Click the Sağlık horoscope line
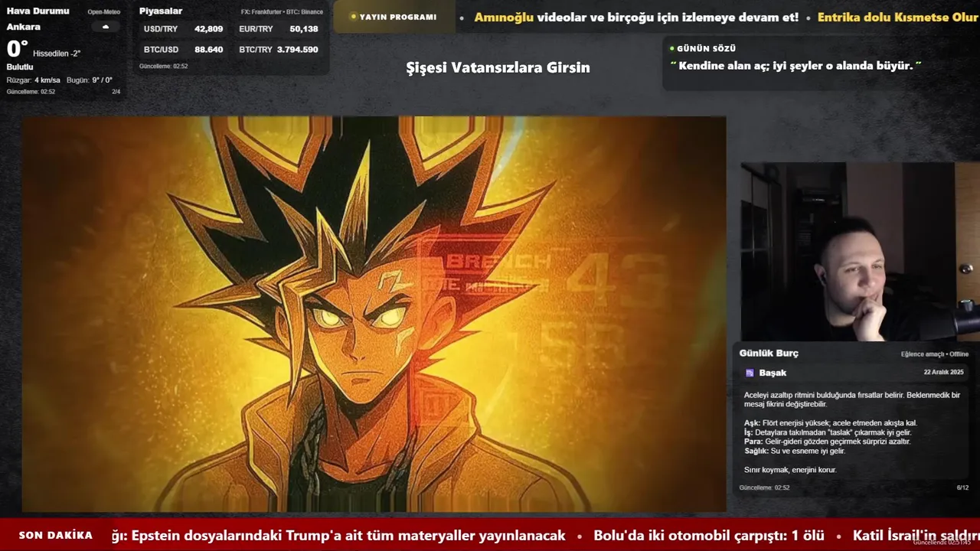 click(795, 451)
